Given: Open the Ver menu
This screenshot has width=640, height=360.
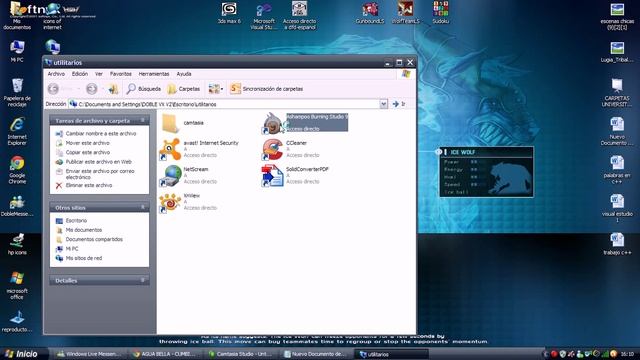Looking at the screenshot, I should point(99,74).
